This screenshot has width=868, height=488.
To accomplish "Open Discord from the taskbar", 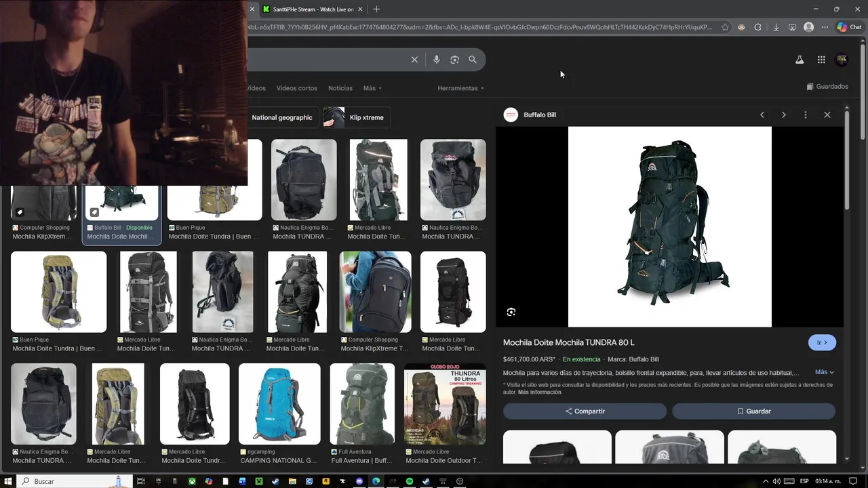I will click(x=359, y=481).
